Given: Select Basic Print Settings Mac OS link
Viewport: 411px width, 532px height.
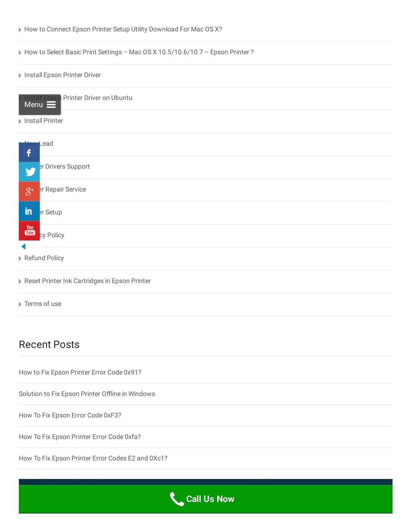Looking at the screenshot, I should pyautogui.click(x=139, y=52).
